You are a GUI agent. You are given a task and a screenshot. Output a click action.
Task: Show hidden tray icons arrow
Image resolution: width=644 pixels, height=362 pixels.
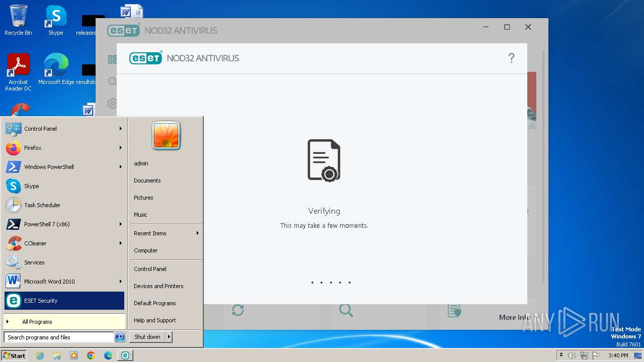(x=561, y=355)
